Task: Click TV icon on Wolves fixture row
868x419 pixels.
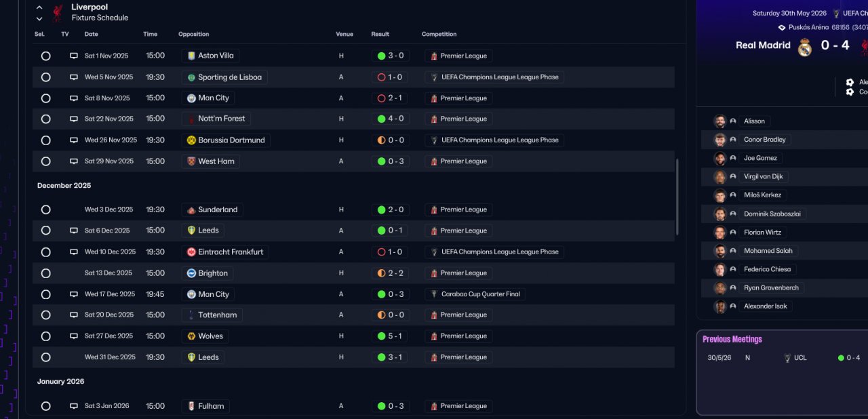Action: (x=74, y=336)
